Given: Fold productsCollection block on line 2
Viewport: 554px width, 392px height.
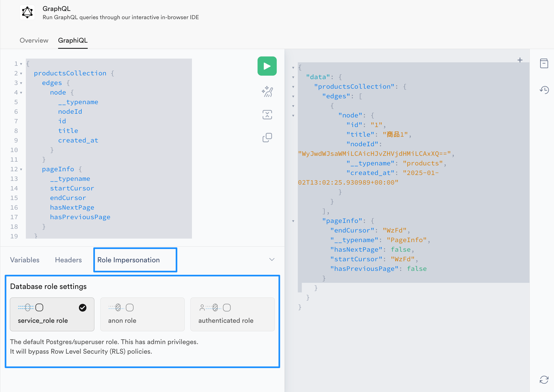Looking at the screenshot, I should click(x=21, y=73).
